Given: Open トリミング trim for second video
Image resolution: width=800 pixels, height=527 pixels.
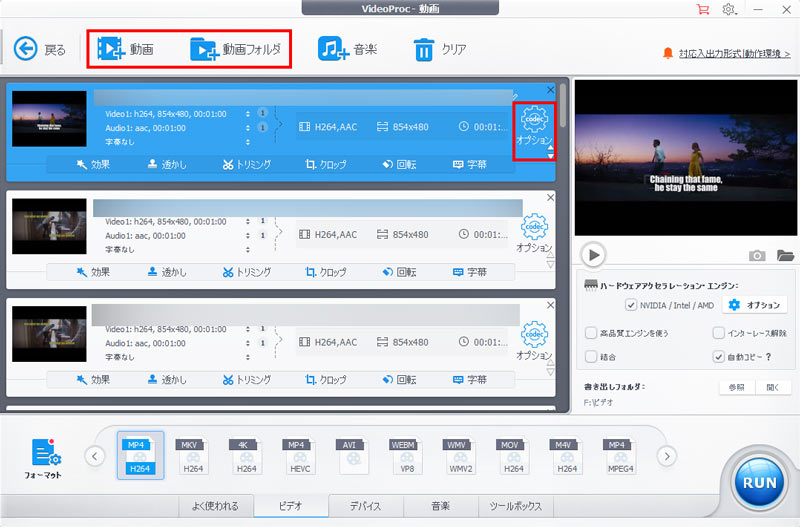Looking at the screenshot, I should 246,272.
